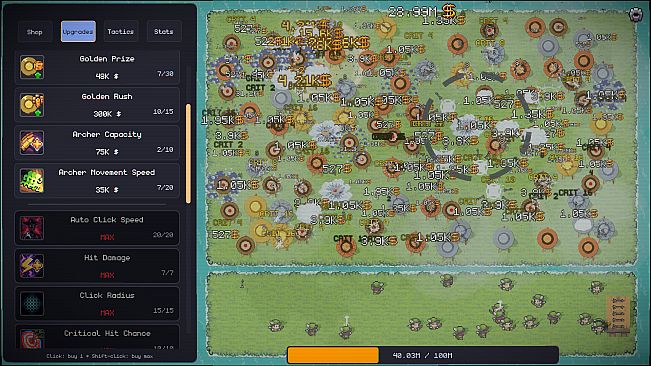Click the 7/30 Golden Prize level
This screenshot has height=366, width=651.
[165, 74]
